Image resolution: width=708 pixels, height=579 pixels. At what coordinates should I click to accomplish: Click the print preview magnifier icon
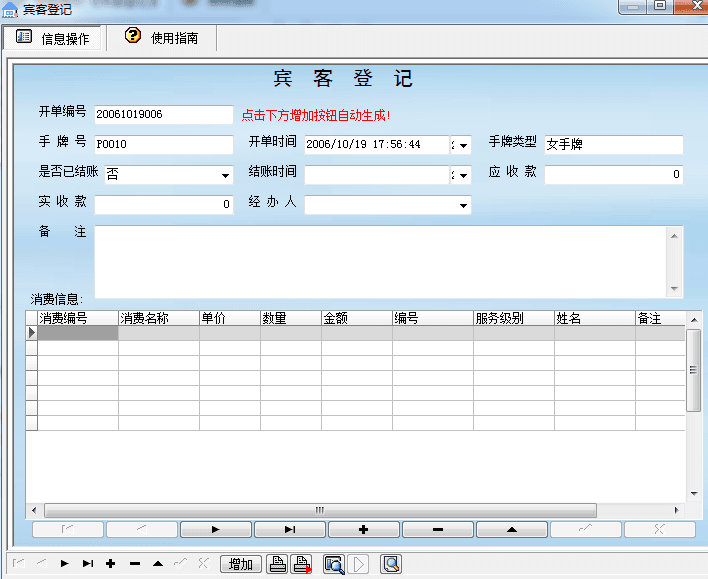click(x=333, y=564)
